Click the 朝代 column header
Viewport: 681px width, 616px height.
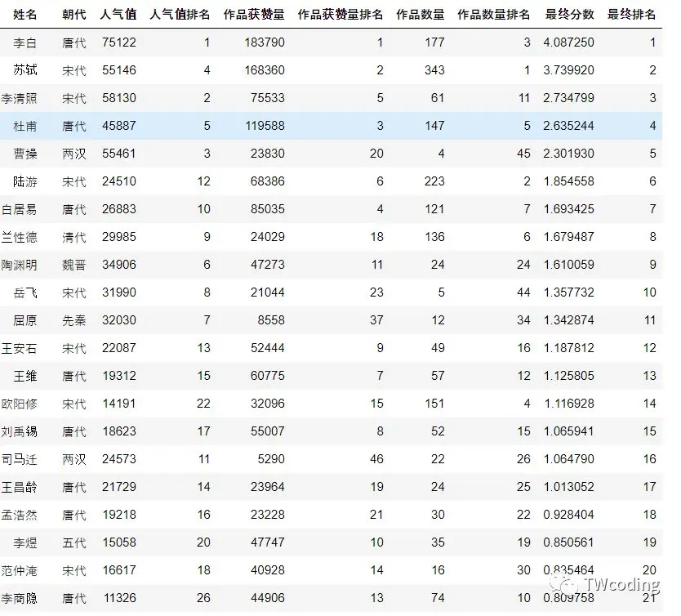point(73,15)
